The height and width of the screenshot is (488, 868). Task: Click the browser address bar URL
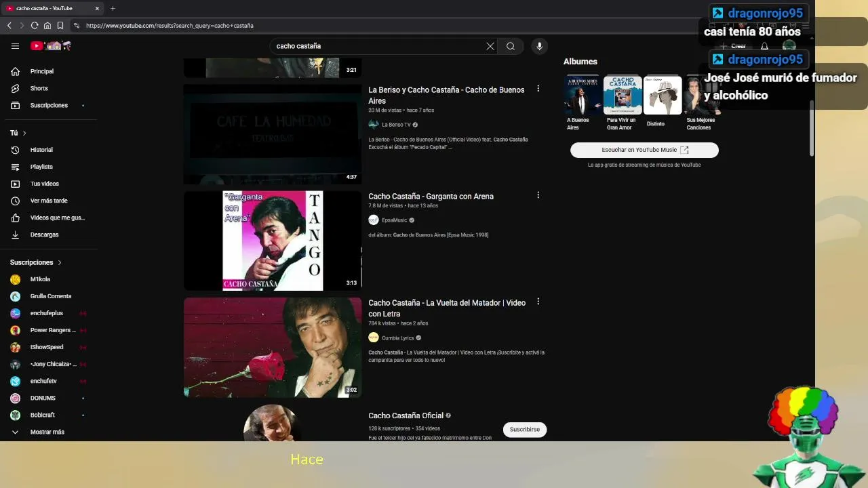tap(170, 26)
